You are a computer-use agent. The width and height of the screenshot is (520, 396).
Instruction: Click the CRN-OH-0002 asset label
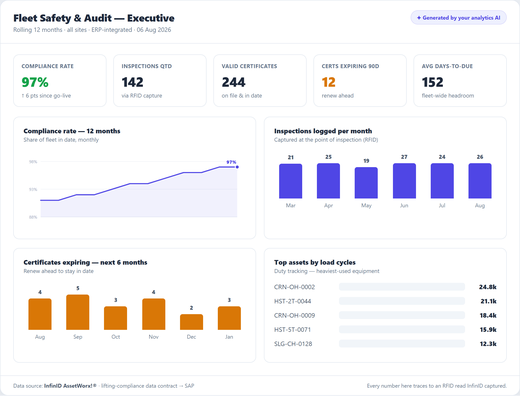(294, 287)
